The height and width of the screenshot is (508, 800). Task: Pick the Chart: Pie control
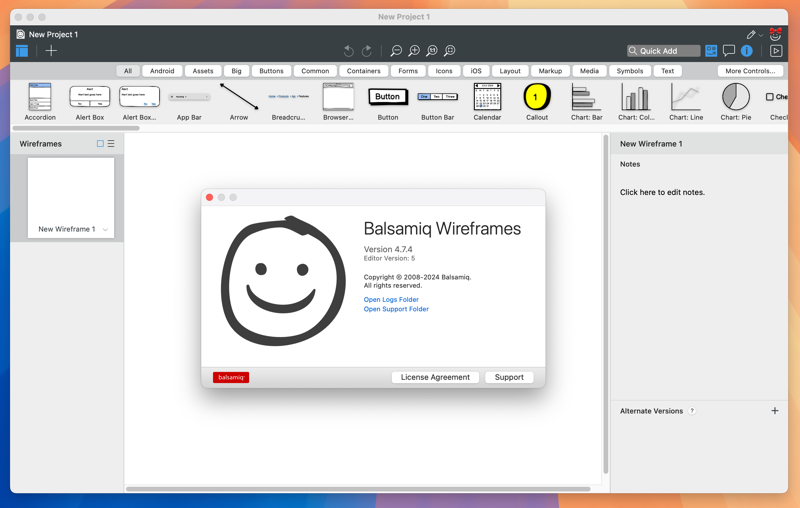[x=736, y=101]
